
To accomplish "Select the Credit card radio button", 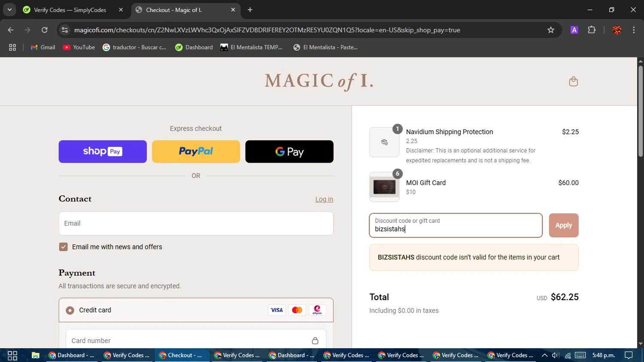I will click(70, 310).
